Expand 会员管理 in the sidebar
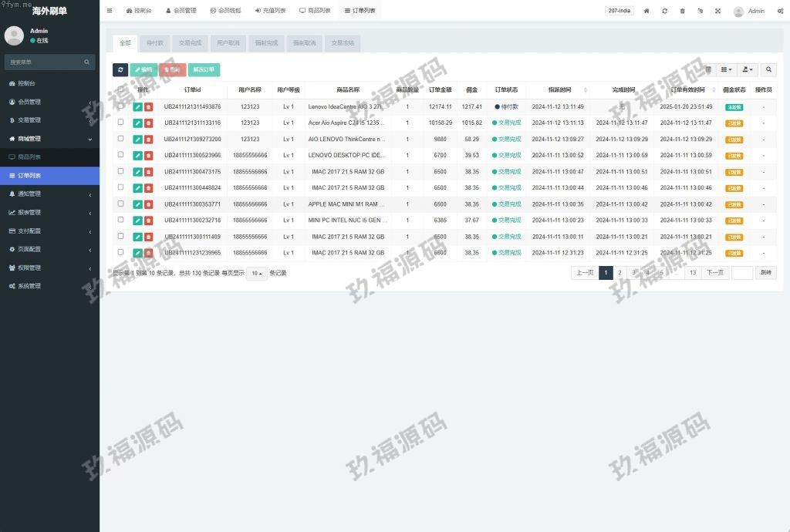The width and height of the screenshot is (790, 532). click(x=49, y=102)
